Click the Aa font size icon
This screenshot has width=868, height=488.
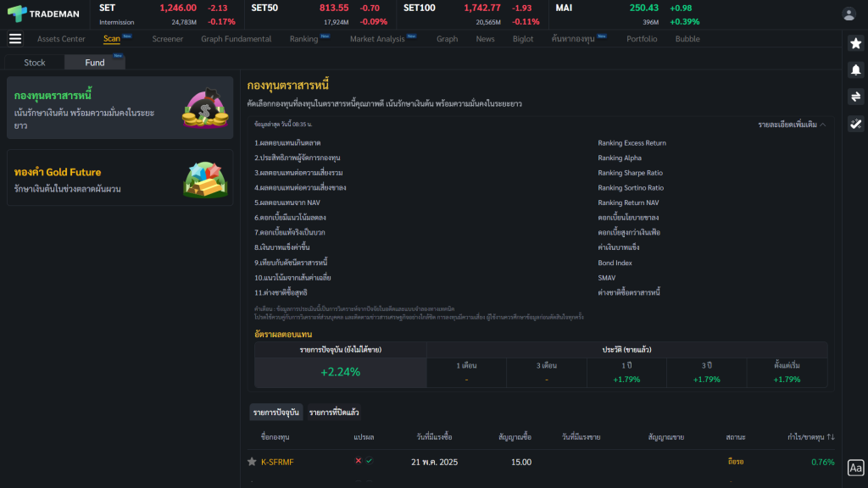[x=856, y=468]
